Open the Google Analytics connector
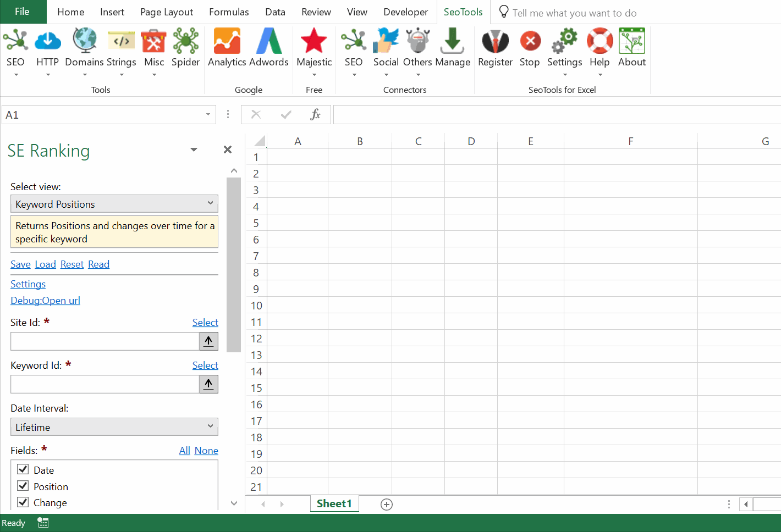The image size is (781, 532). 227,41
